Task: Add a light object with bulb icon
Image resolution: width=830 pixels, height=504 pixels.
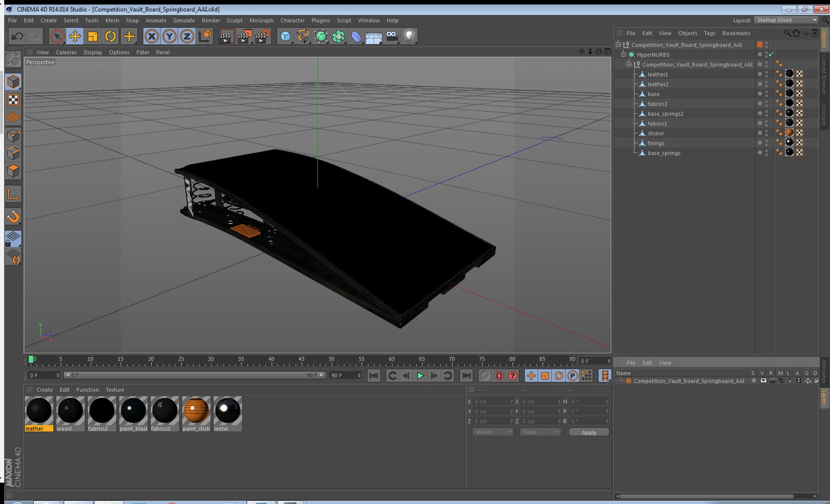Action: (x=409, y=36)
